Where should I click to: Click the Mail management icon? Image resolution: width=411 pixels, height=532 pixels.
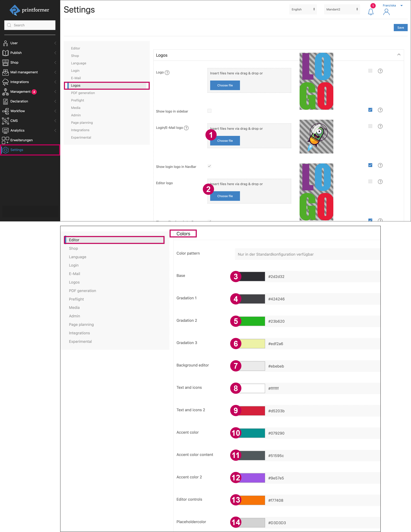tap(5, 72)
